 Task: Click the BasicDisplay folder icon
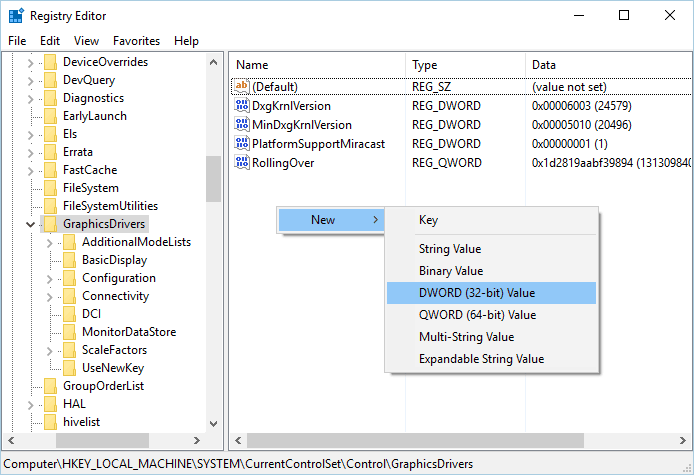(69, 260)
